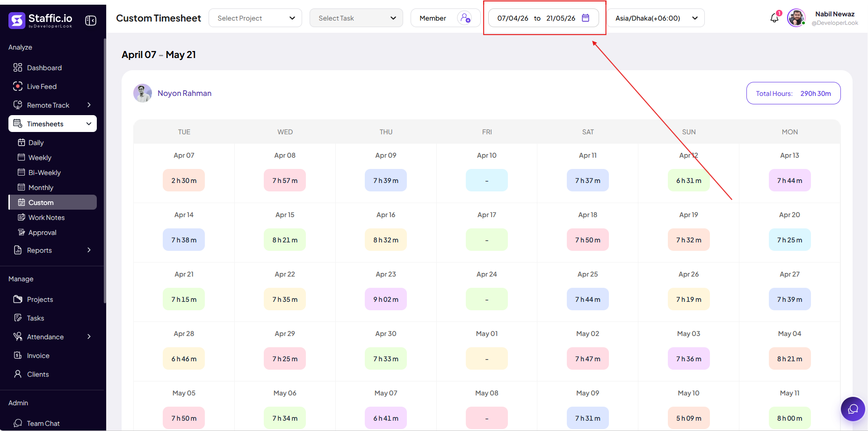
Task: Select the Custom timesheet view
Action: point(52,202)
